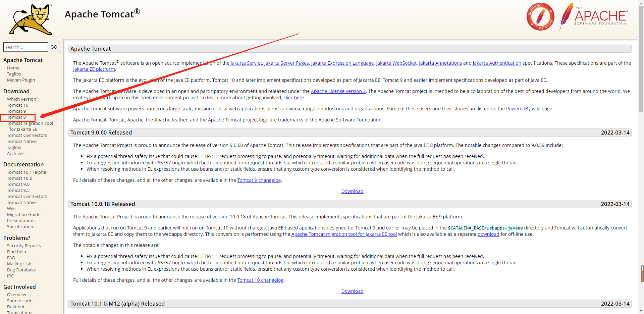The image size is (644, 314).
Task: Click the Tomcat cat logo
Action: pos(31,19)
